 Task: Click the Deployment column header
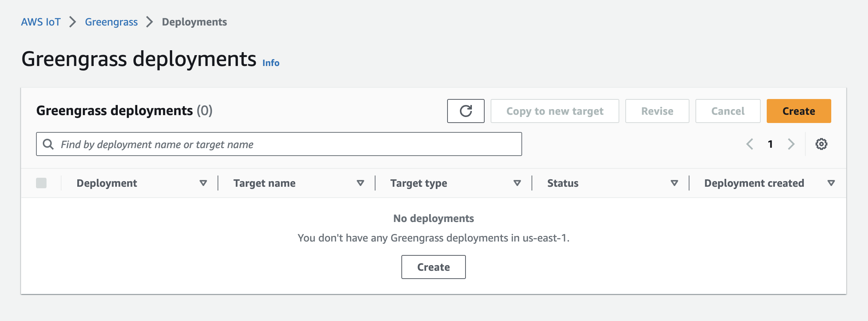pyautogui.click(x=107, y=183)
